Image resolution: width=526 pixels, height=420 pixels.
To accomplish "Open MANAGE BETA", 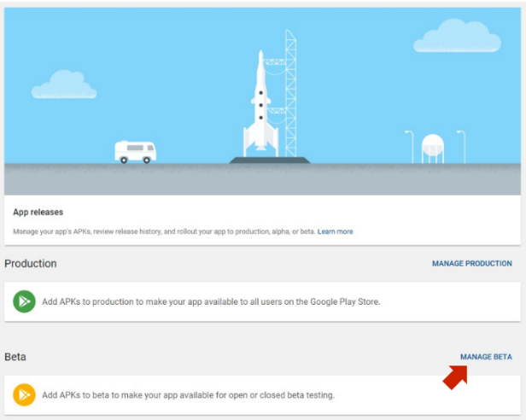I will coord(486,357).
